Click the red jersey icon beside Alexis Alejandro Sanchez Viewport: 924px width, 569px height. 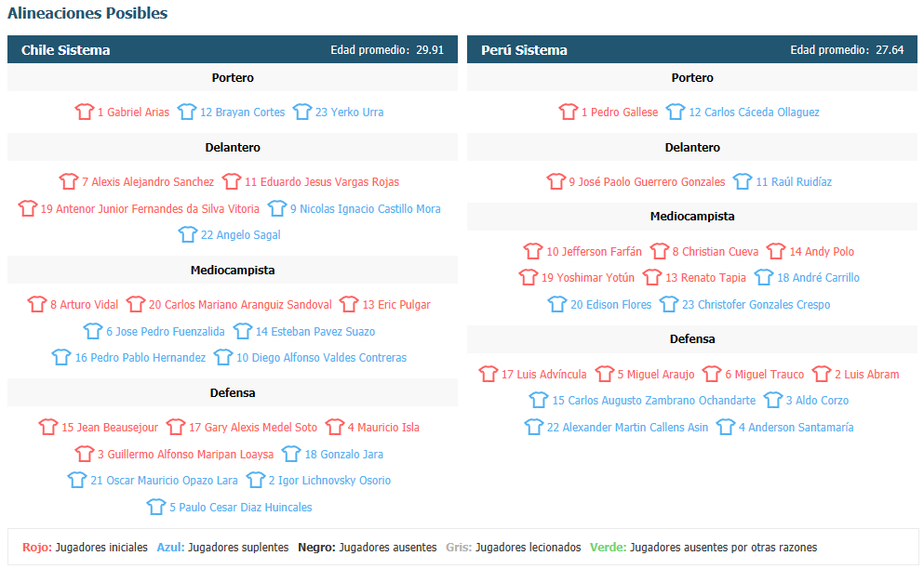(68, 181)
